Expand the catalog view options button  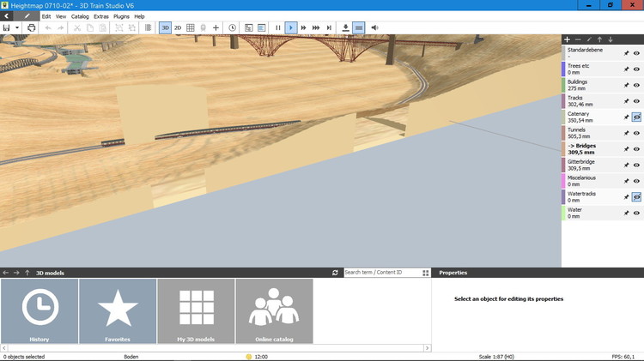(425, 273)
